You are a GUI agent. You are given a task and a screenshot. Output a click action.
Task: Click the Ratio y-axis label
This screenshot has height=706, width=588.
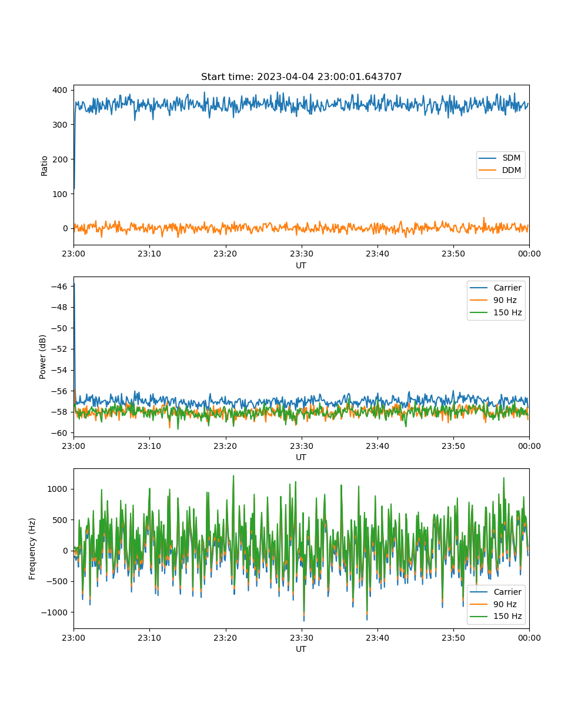[x=45, y=165]
